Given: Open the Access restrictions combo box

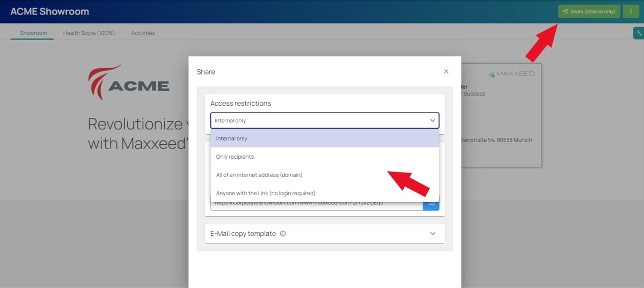Looking at the screenshot, I should (x=325, y=120).
